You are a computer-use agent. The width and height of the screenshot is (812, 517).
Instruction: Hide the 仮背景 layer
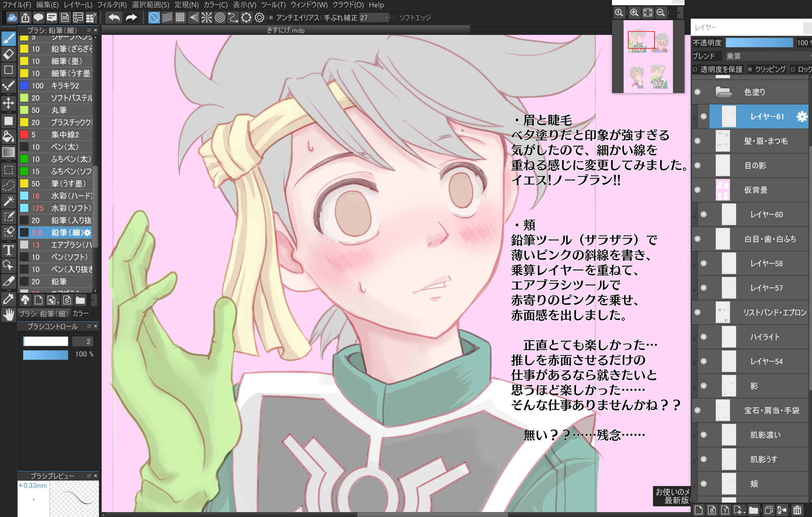697,190
